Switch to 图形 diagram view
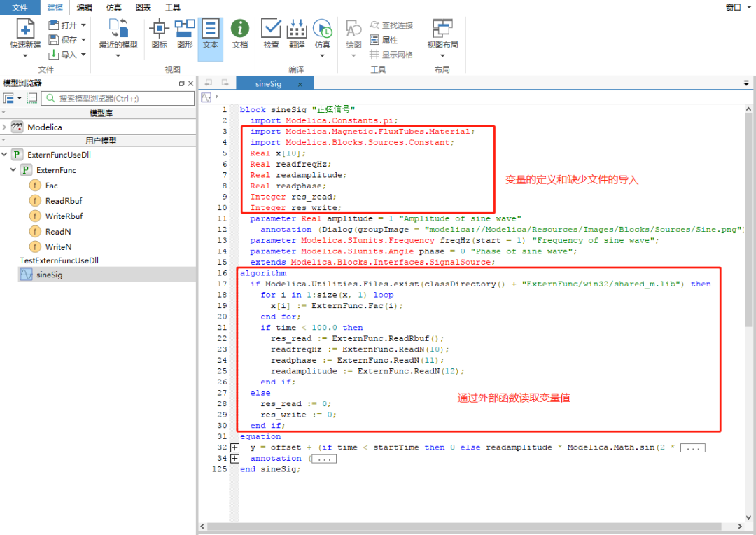The width and height of the screenshot is (756, 535). tap(185, 34)
